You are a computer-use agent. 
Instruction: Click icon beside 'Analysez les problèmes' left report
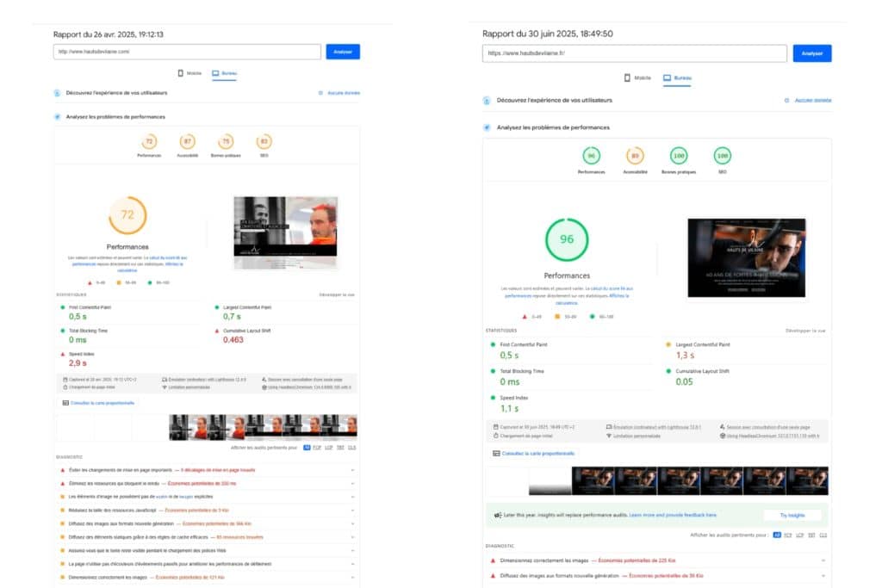57,117
